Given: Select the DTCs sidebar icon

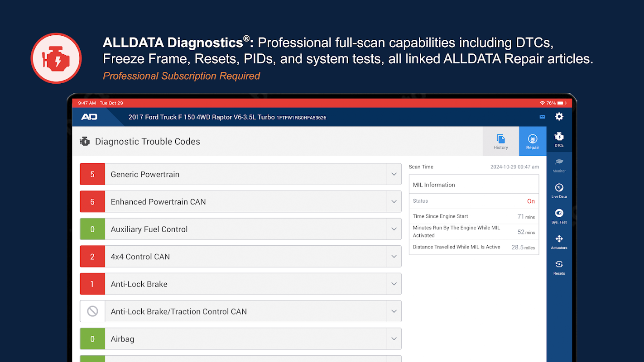Looking at the screenshot, I should [559, 139].
